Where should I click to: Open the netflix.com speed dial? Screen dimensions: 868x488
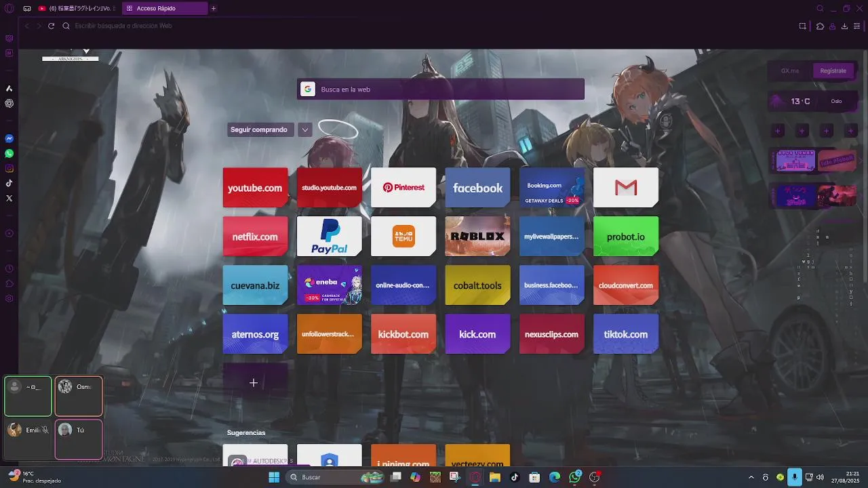tap(255, 237)
